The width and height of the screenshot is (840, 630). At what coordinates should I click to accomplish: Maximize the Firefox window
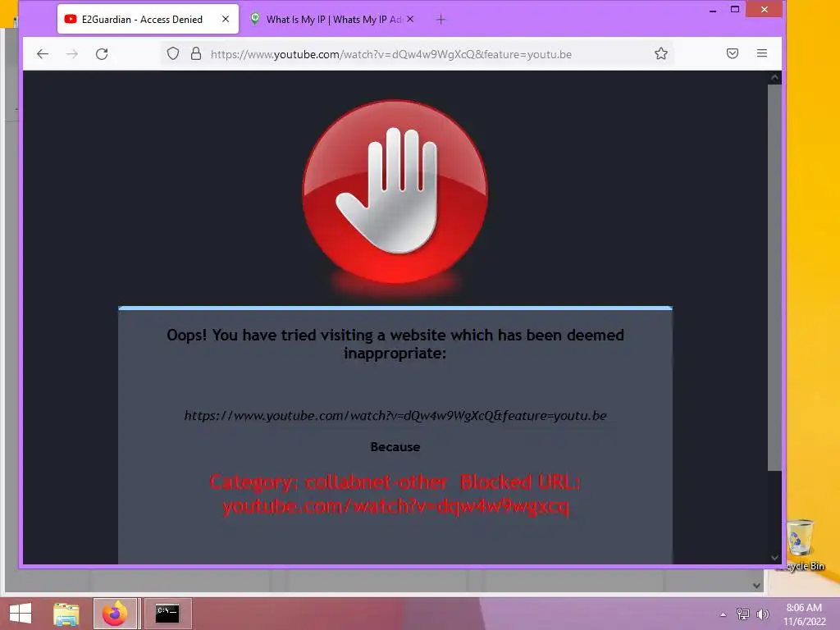click(735, 9)
